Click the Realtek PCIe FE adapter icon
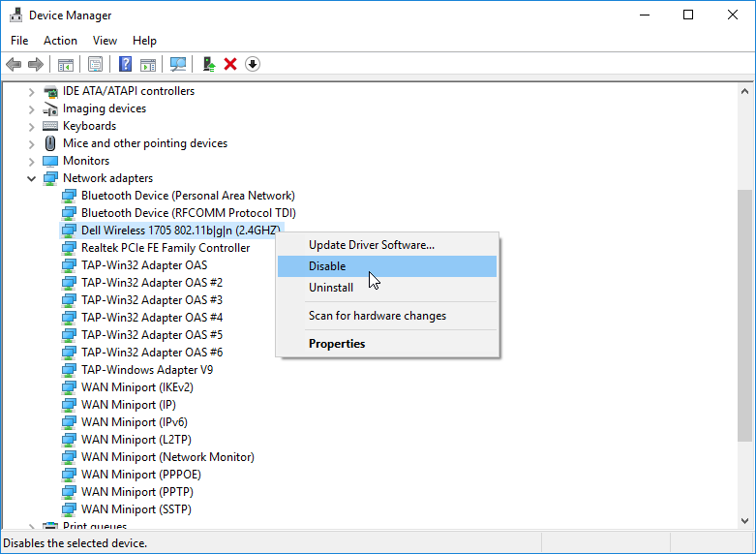 [69, 248]
